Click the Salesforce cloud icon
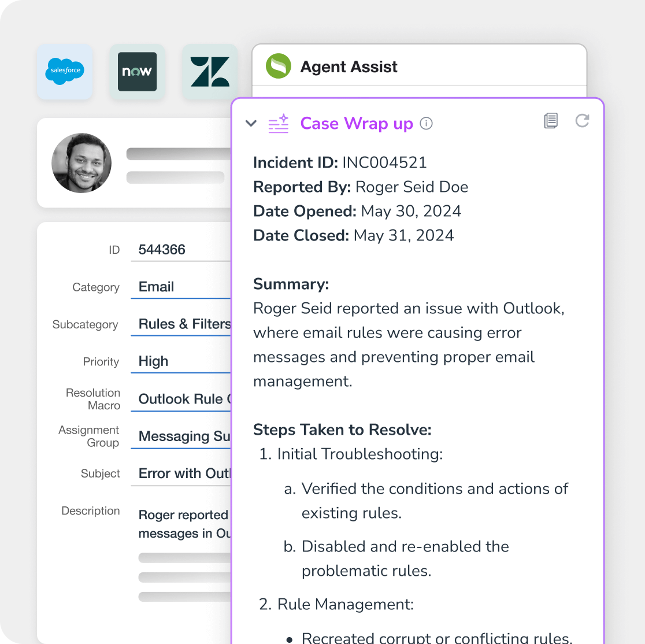Image resolution: width=645 pixels, height=644 pixels. [65, 72]
